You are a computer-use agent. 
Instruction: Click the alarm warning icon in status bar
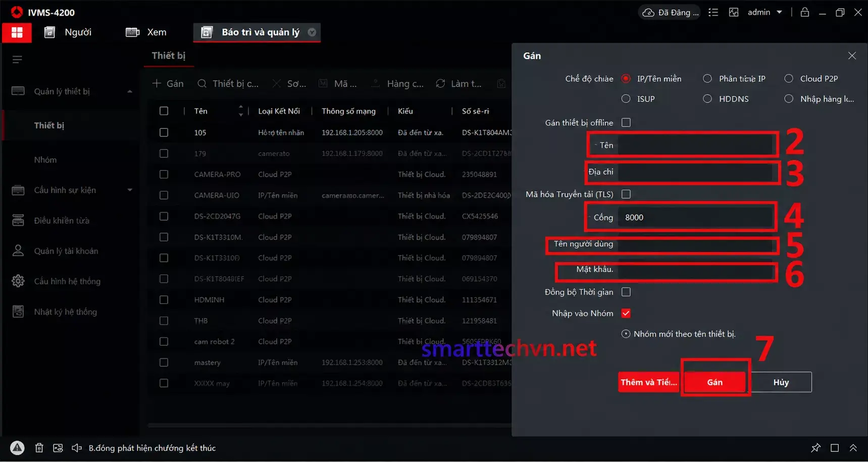pos(17,448)
